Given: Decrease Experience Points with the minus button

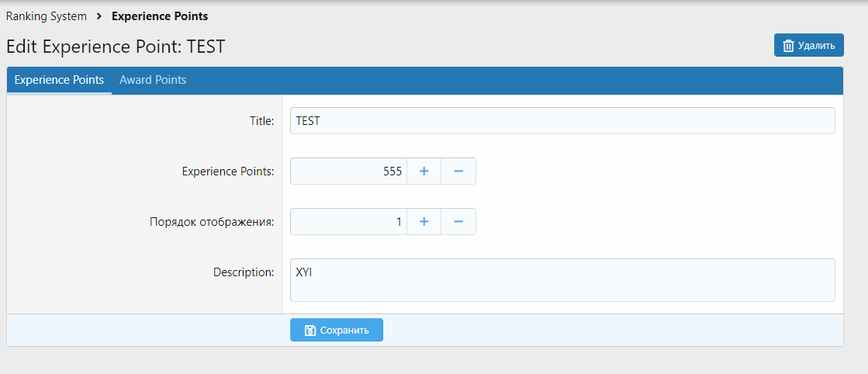Looking at the screenshot, I should coord(458,171).
